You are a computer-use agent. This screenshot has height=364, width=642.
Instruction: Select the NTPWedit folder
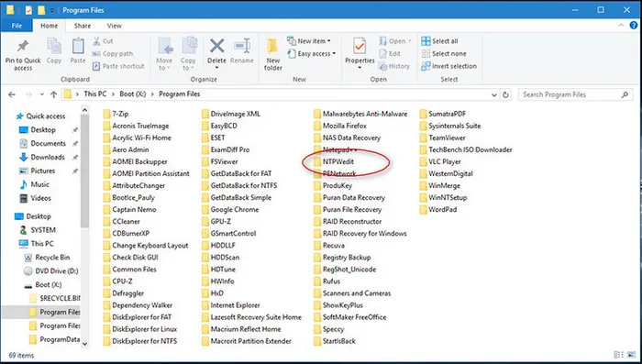coord(338,161)
